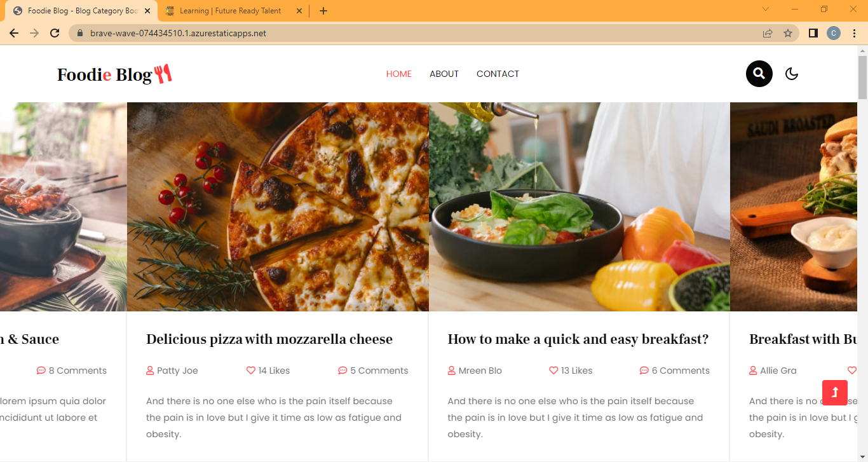Screen dimensions: 868x462
Task: Toggle dark mode with the moon icon
Action: 792,74
